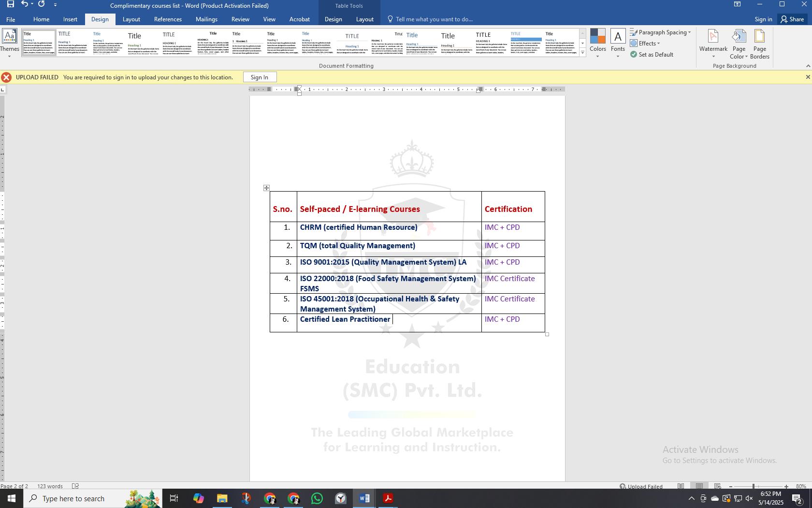Screen dimensions: 812x508
Task: Click Sign in at top right
Action: [763, 19]
